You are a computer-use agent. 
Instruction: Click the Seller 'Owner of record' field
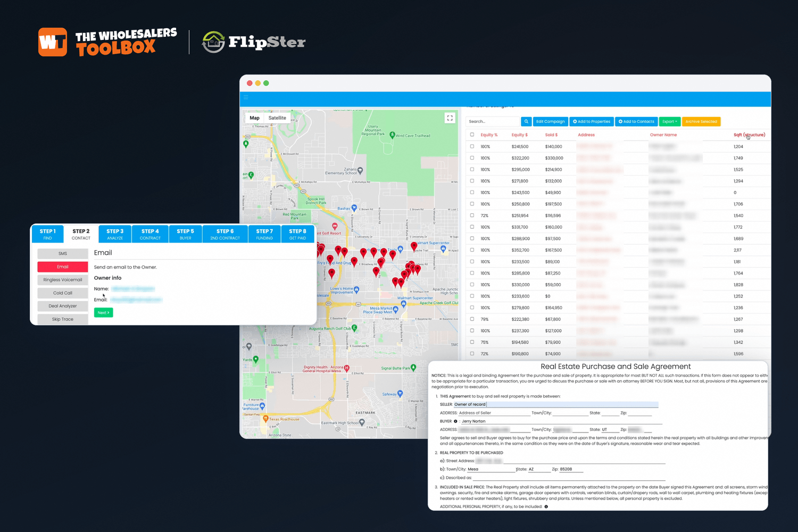click(556, 404)
